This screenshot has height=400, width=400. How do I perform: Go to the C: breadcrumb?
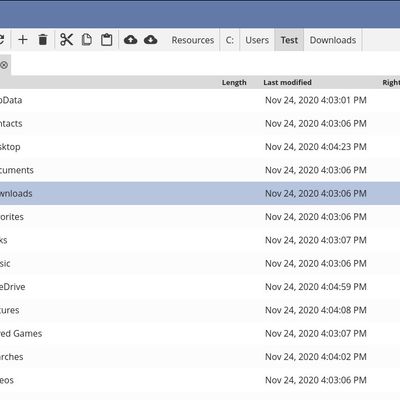[x=230, y=40]
